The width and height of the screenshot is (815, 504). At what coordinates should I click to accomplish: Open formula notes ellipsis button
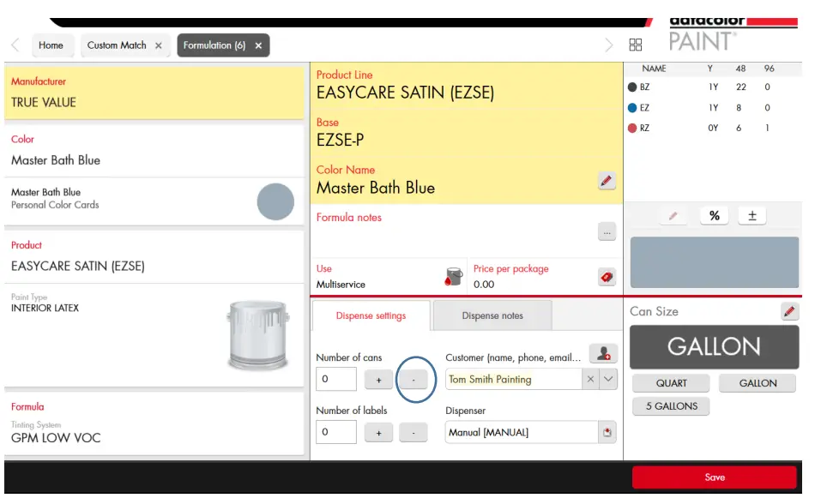[607, 232]
